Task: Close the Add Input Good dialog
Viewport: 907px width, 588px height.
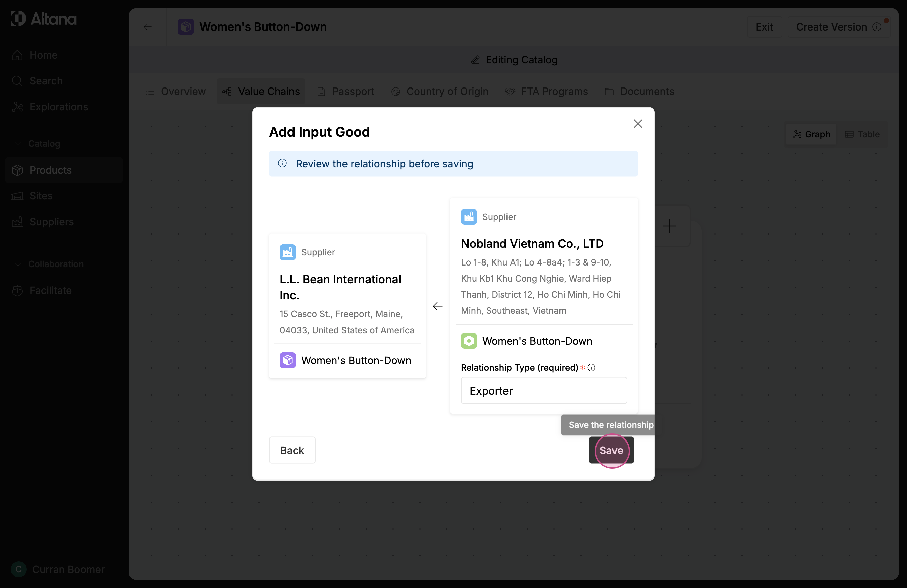Action: (638, 124)
